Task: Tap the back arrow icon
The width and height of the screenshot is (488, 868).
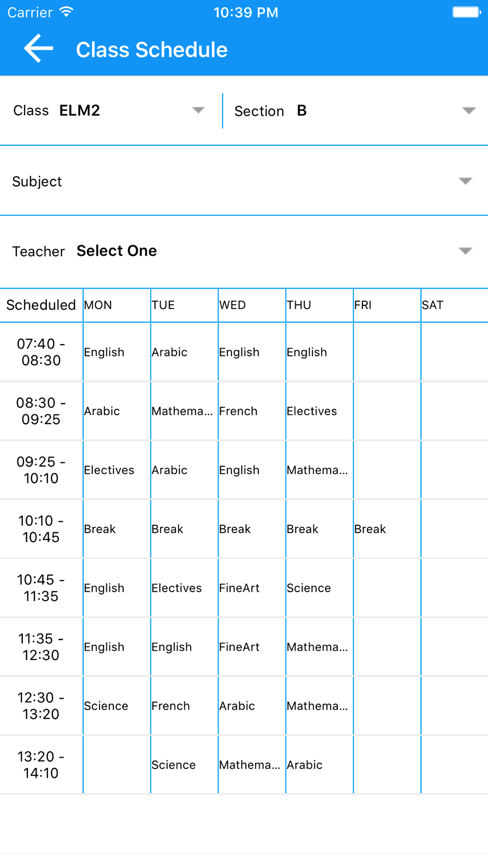Action: click(x=38, y=48)
